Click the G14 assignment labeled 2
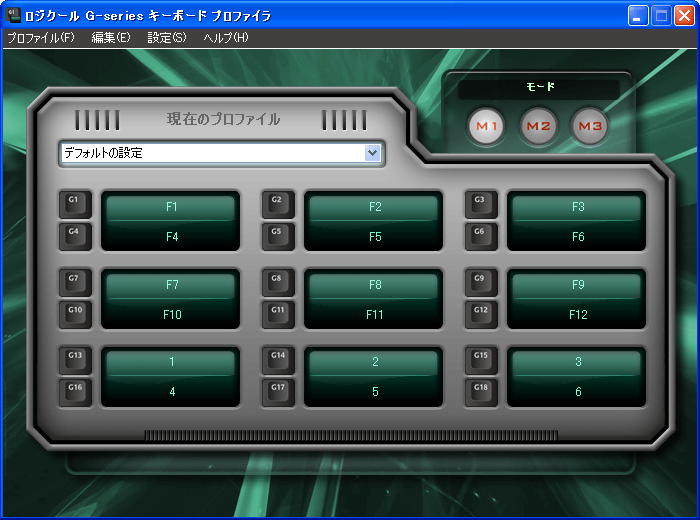This screenshot has width=700, height=520. click(374, 362)
